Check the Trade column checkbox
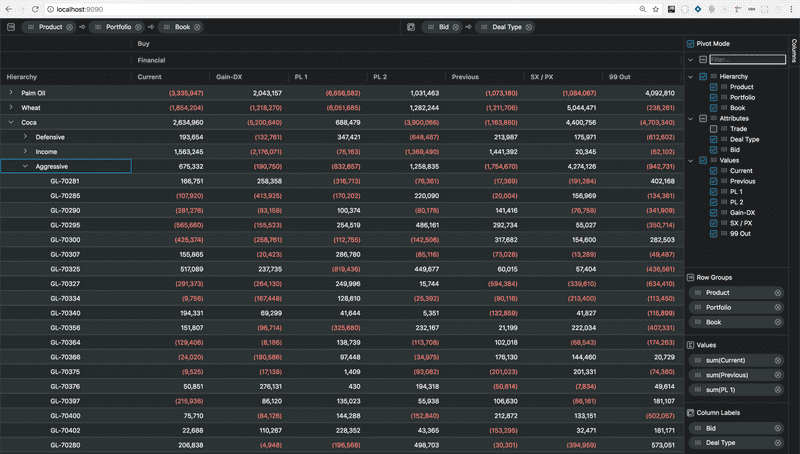Viewport: 800px width, 454px height. point(713,129)
